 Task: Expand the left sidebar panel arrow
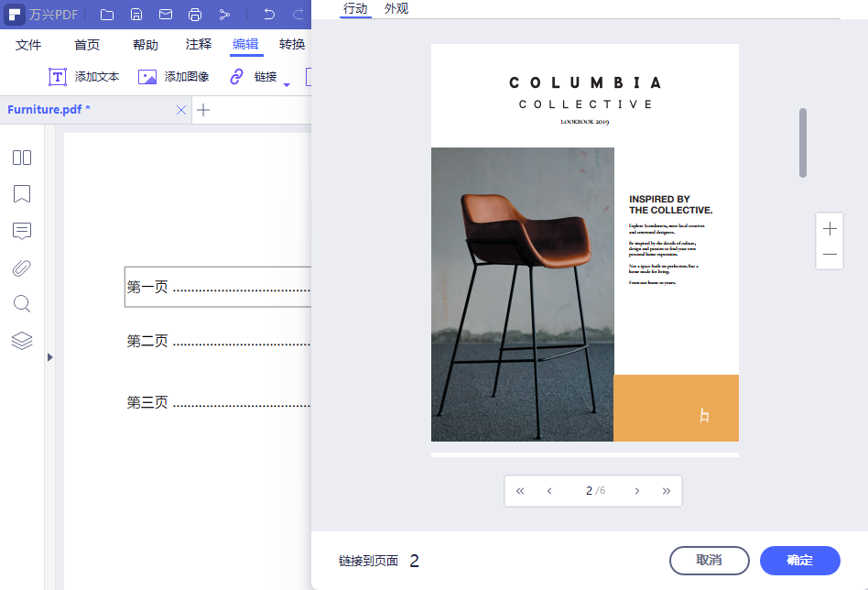point(50,356)
